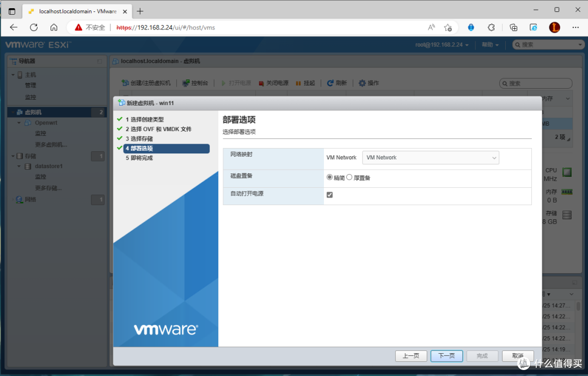Select the 厚置备 thick provisioning radio button
Image resolution: width=588 pixels, height=376 pixels.
(x=350, y=177)
